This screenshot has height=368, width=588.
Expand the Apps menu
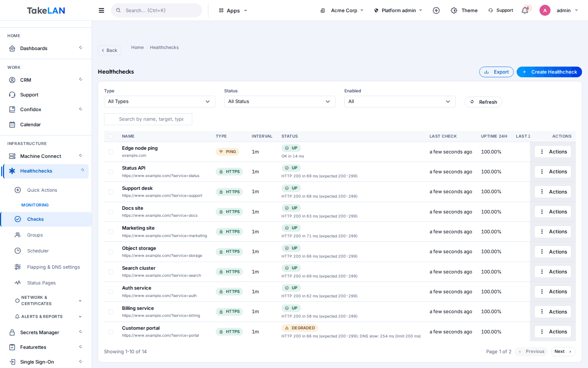coord(233,10)
